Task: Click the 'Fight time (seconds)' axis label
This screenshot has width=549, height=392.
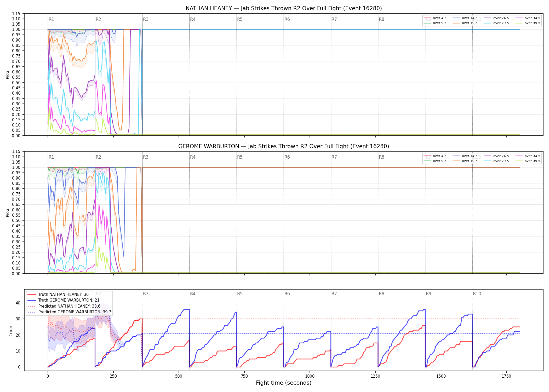Action: pos(284,383)
